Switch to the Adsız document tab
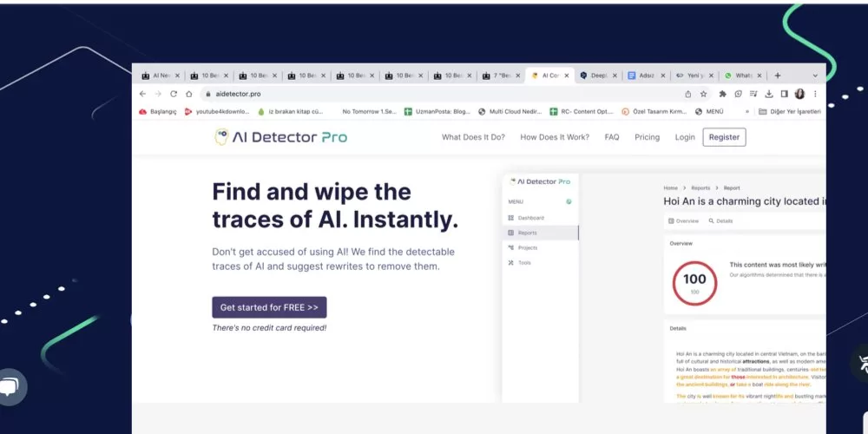Viewport: 868px width, 434px height. 646,76
